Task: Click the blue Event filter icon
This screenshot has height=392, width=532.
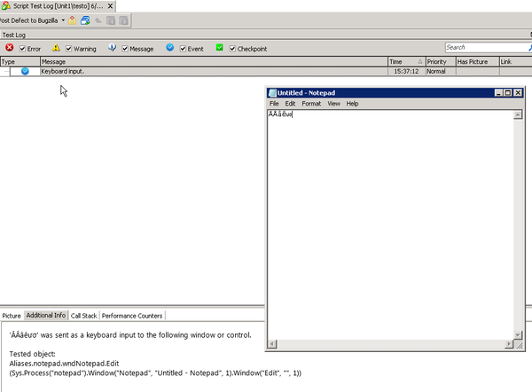Action: [x=170, y=48]
